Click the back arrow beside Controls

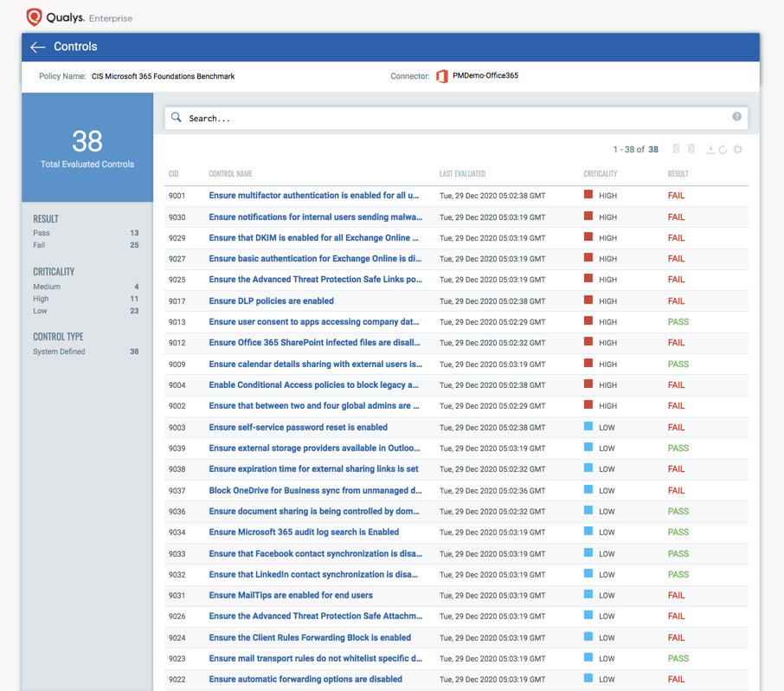37,47
